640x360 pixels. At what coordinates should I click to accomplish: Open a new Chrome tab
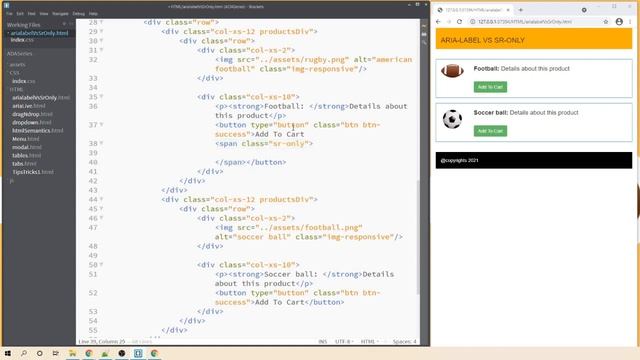[520, 10]
